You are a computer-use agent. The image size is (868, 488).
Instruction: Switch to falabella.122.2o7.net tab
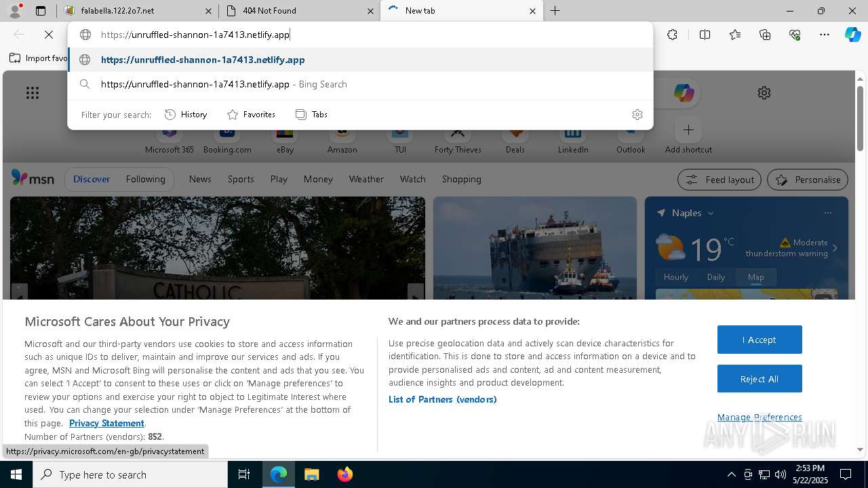tap(138, 11)
